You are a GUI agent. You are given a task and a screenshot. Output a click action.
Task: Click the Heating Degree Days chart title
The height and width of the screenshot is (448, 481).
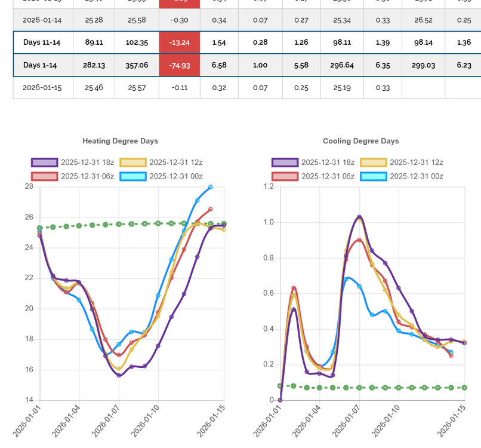120,141
